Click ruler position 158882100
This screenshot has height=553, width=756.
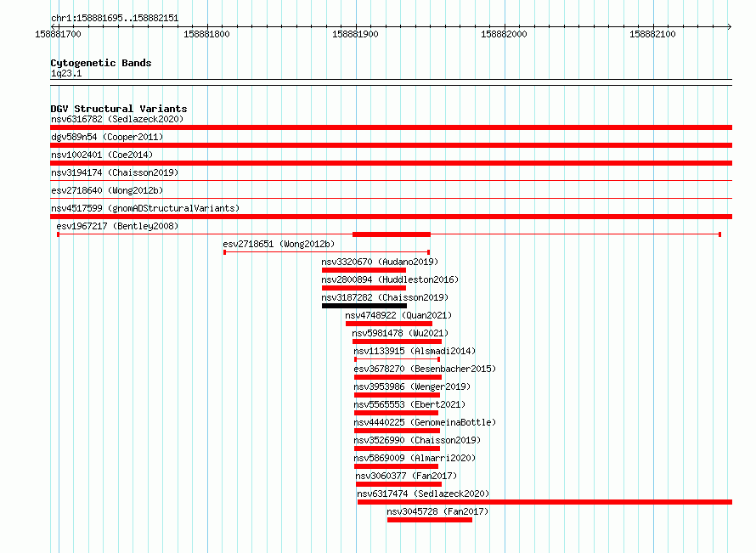point(652,34)
